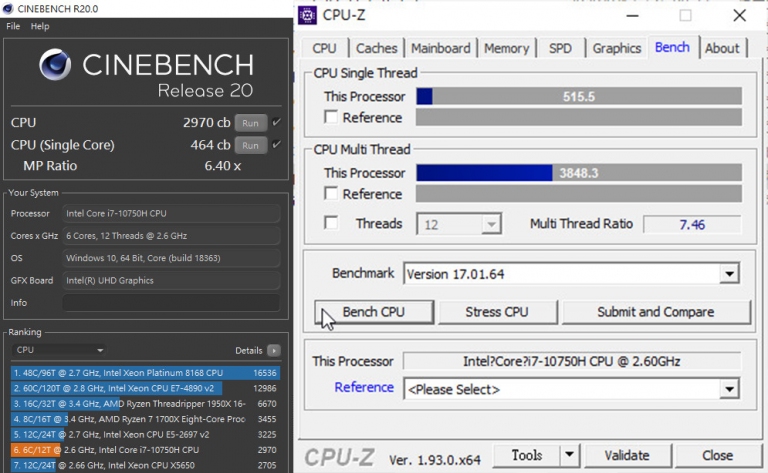Expand the Benchmark version dropdown
Screen dimensions: 768x473
[729, 274]
